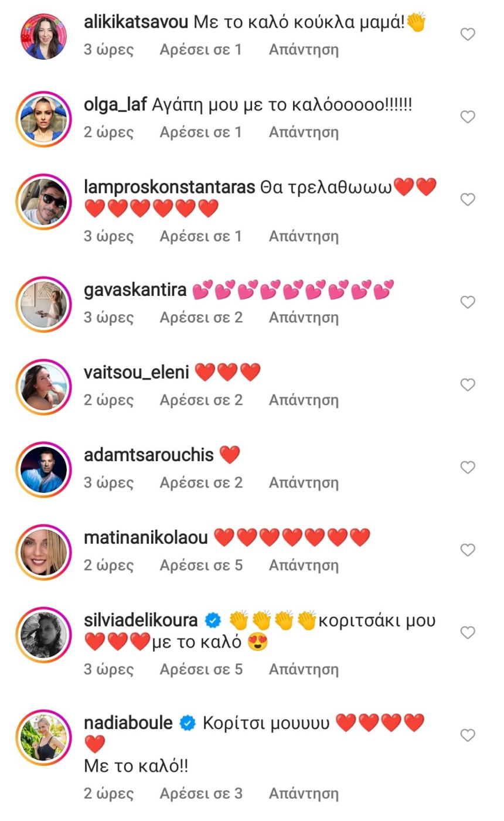Open alikikatsavou's profile picture
The height and width of the screenshot is (821, 504).
pos(43,36)
